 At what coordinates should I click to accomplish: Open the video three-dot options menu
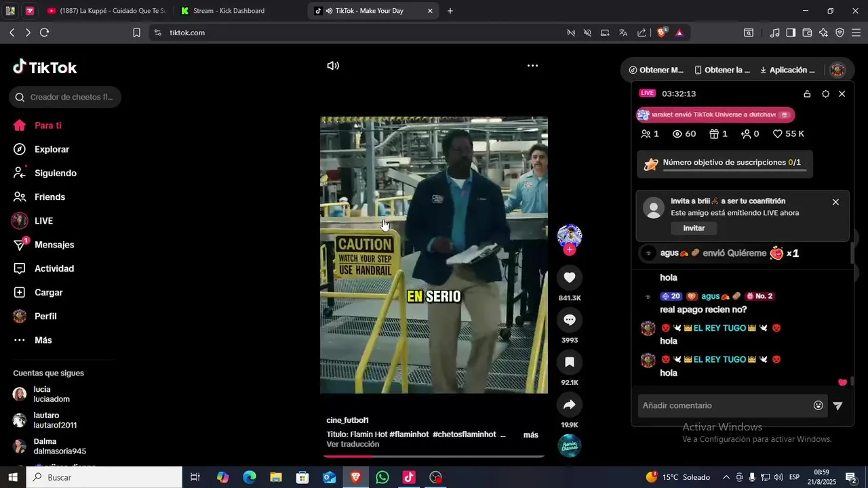coord(533,66)
